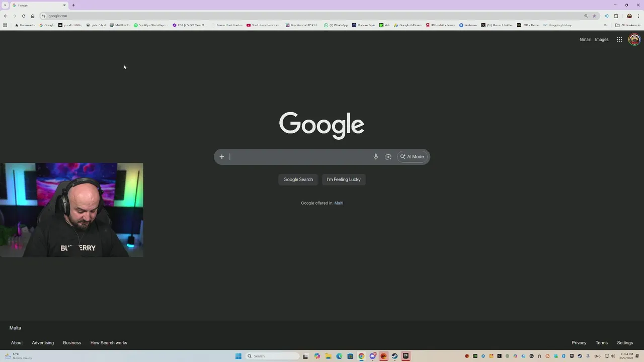Click the Google Search button
644x362 pixels.
click(298, 179)
